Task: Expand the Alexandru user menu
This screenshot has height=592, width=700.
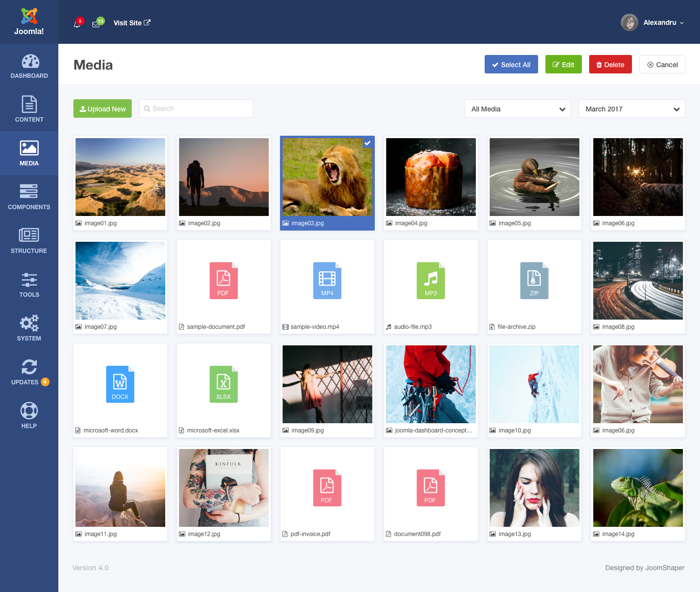Action: pos(653,22)
